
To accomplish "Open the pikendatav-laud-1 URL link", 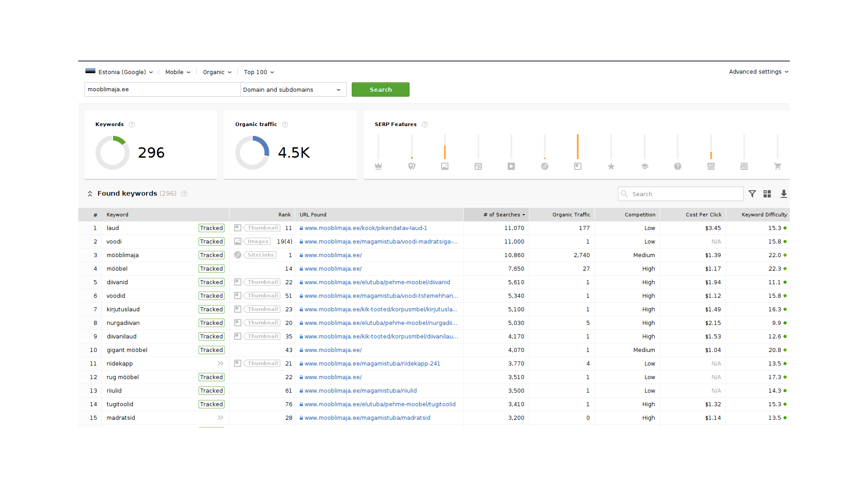I will point(366,228).
